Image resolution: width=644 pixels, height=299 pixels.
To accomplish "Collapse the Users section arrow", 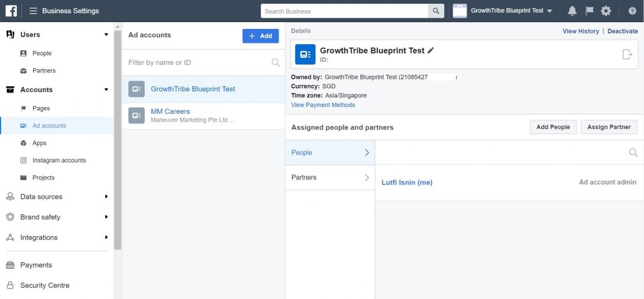I will (x=106, y=35).
